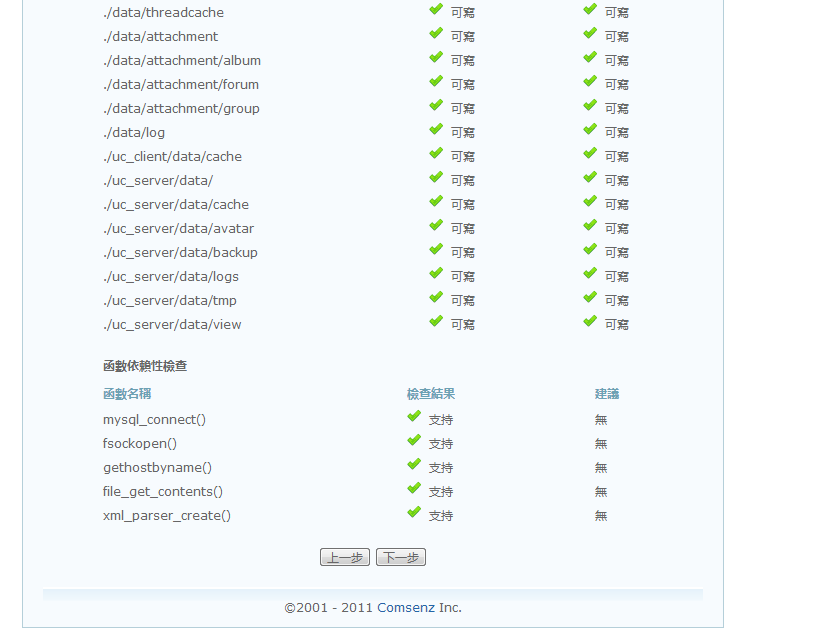Click first-column check icon for ./data/attachment/album
The image size is (831, 634).
436,57
